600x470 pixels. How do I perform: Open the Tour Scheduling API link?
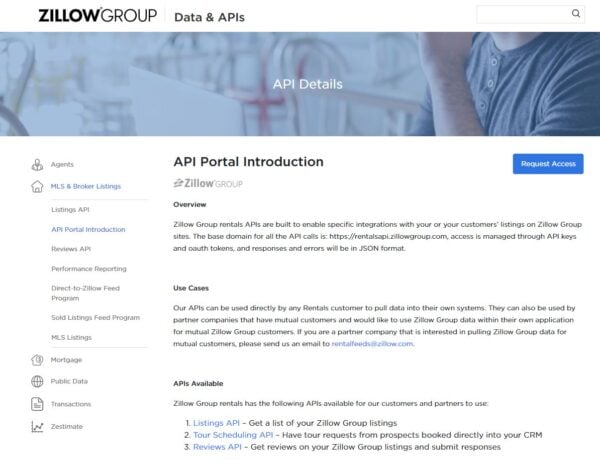233,435
